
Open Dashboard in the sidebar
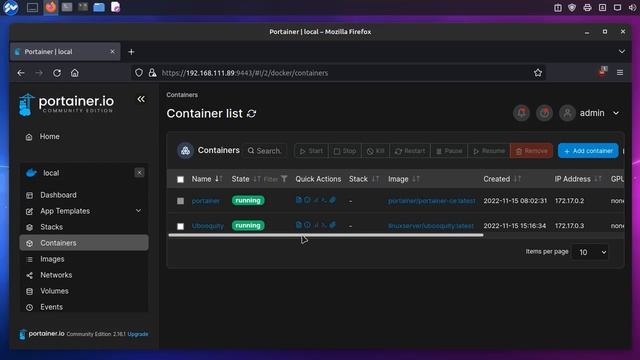(83, 195)
